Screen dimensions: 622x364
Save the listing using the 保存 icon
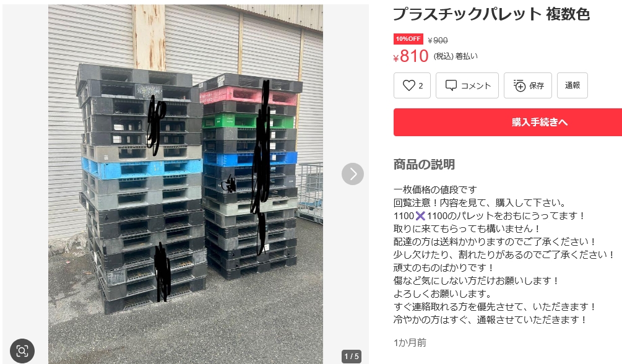click(519, 85)
